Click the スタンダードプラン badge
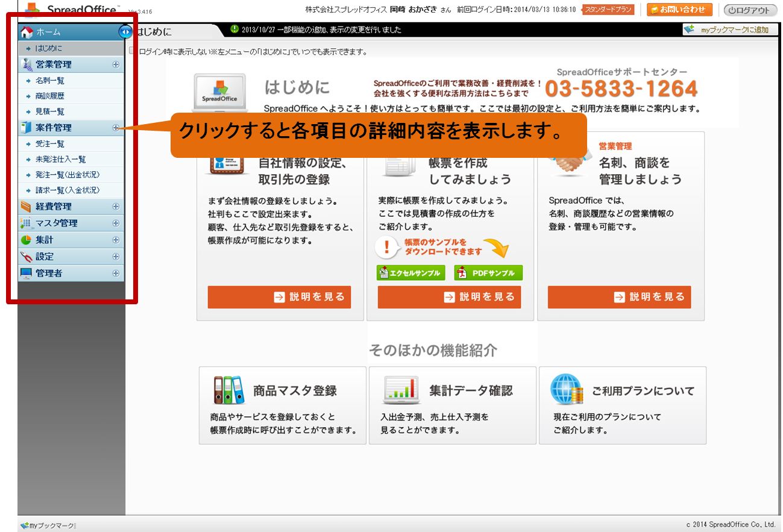This screenshot has height=532, width=783. point(609,10)
